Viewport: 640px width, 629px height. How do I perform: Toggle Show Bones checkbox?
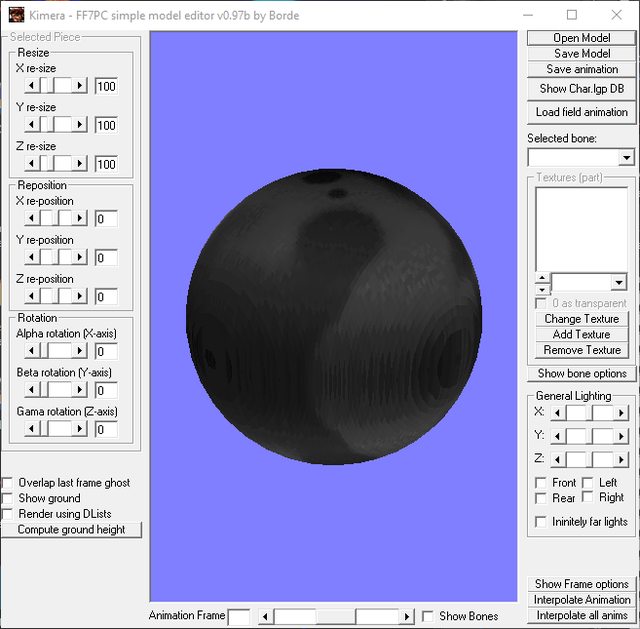coord(427,616)
